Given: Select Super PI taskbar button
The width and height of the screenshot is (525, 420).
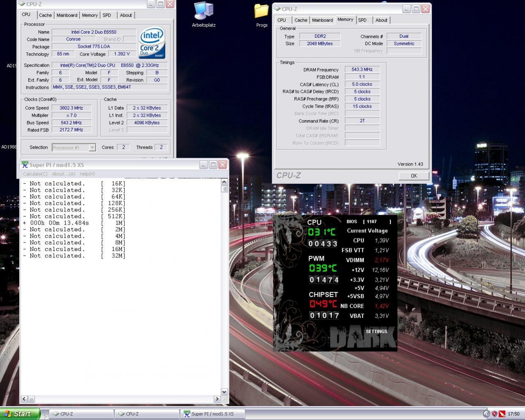Looking at the screenshot, I should [212, 414].
